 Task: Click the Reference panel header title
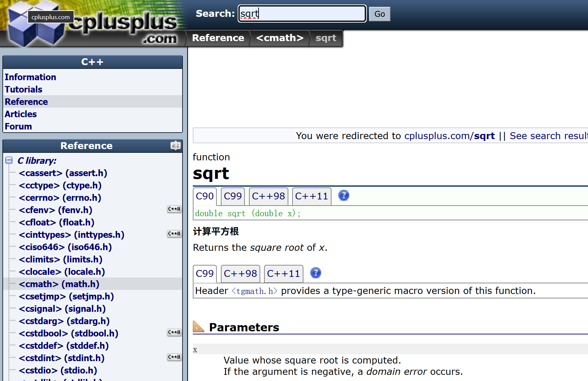pos(86,146)
